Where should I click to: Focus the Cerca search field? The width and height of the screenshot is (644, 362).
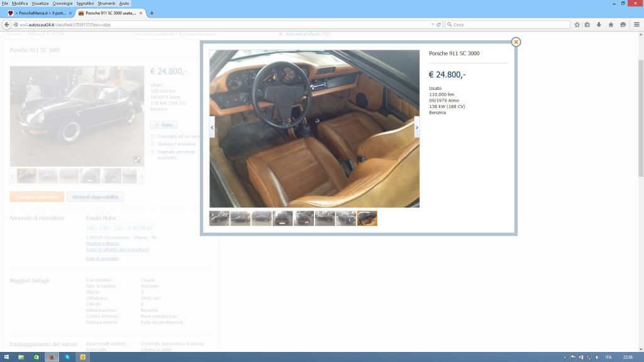(x=508, y=25)
